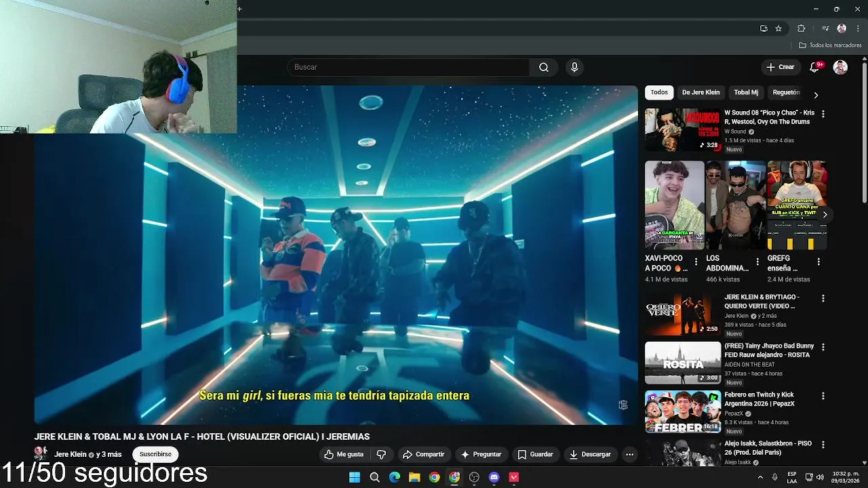The image size is (868, 488).
Task: Open Todos los marcadores folder
Action: pyautogui.click(x=830, y=45)
